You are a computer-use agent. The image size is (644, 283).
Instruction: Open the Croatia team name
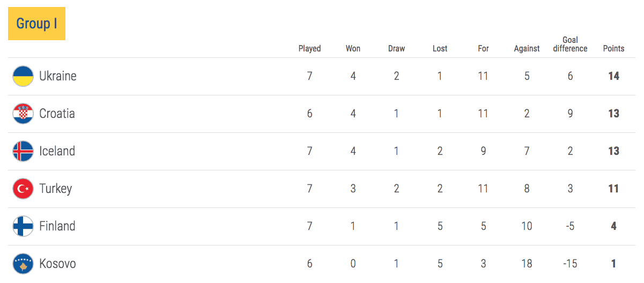click(x=57, y=114)
